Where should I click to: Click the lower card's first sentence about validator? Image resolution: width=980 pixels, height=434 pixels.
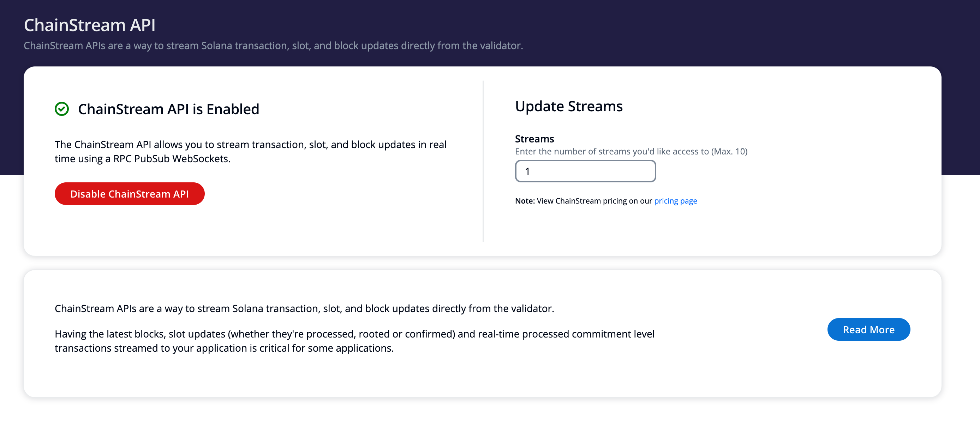pos(304,309)
